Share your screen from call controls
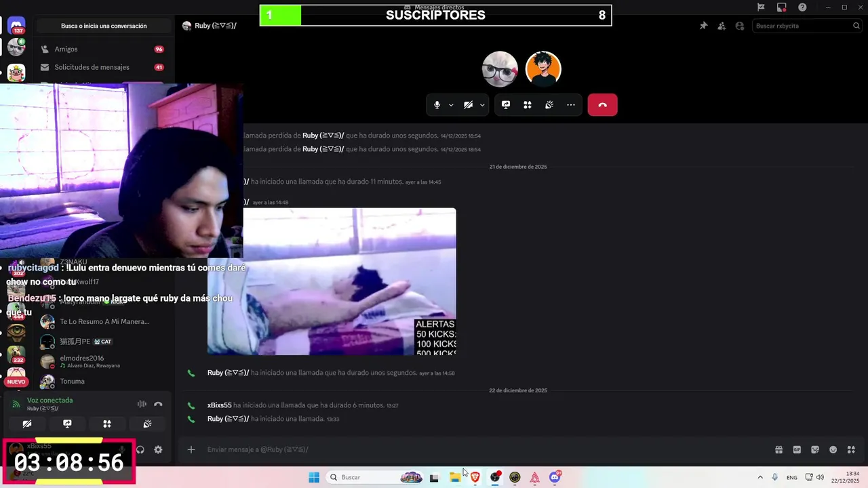This screenshot has width=868, height=488. 506,105
